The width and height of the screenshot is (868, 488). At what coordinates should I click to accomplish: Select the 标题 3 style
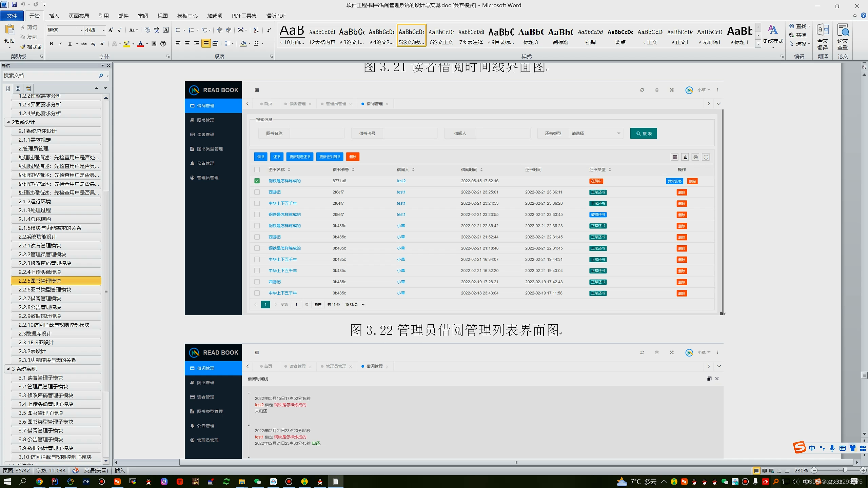[x=531, y=36]
